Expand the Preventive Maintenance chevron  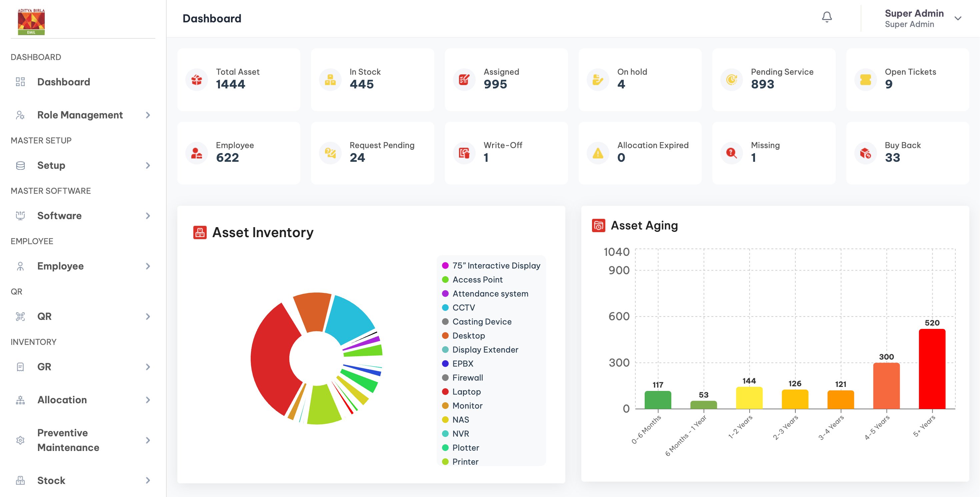148,440
